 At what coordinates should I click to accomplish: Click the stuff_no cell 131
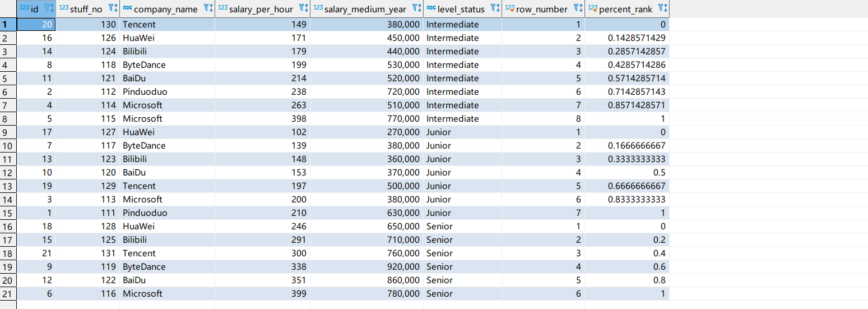87,253
